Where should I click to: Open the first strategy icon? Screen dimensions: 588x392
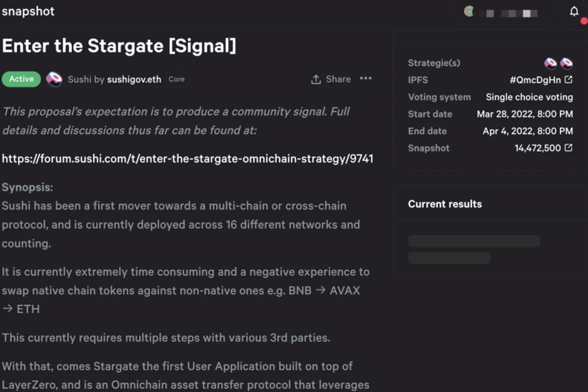[550, 63]
